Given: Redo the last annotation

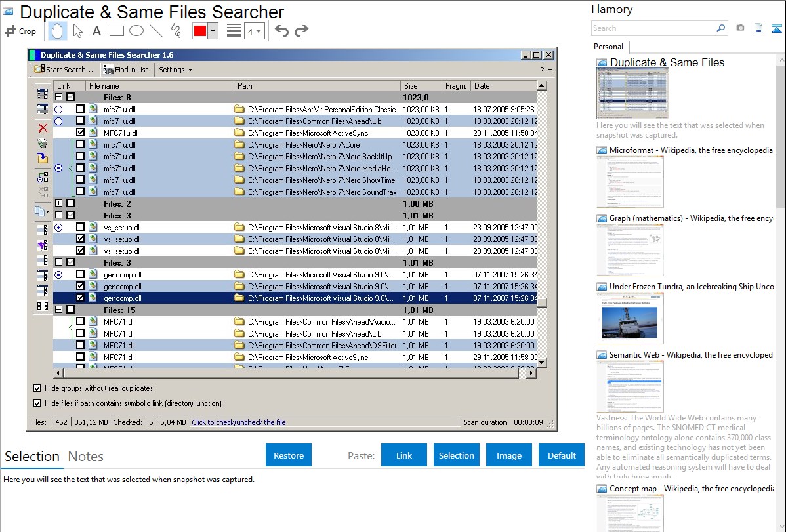Looking at the screenshot, I should (301, 31).
